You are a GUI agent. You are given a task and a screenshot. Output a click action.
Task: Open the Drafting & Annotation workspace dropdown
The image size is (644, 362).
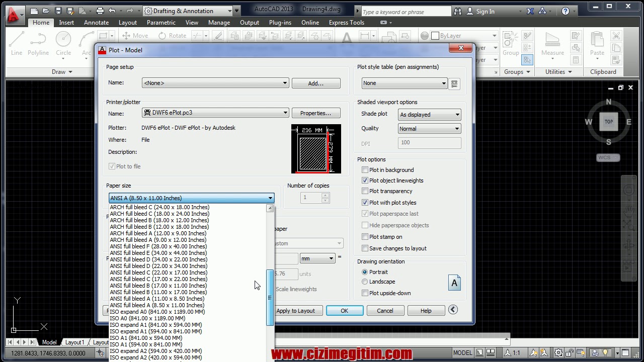pos(188,11)
